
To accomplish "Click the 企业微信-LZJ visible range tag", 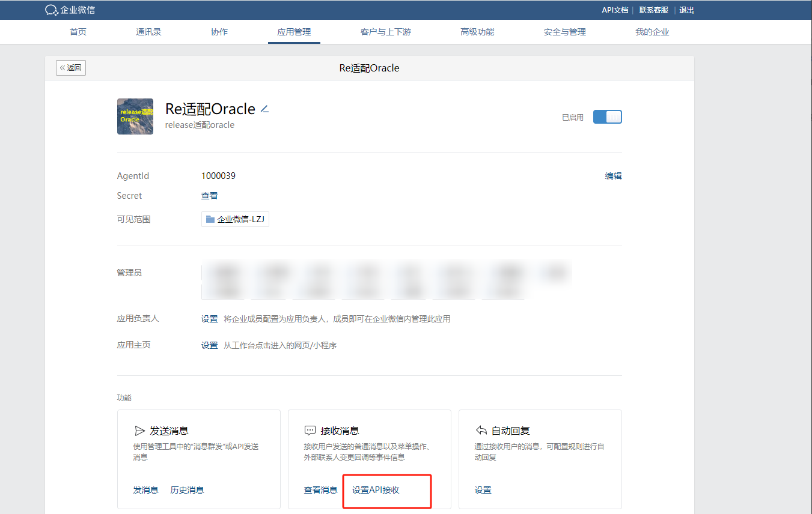I will (x=235, y=219).
